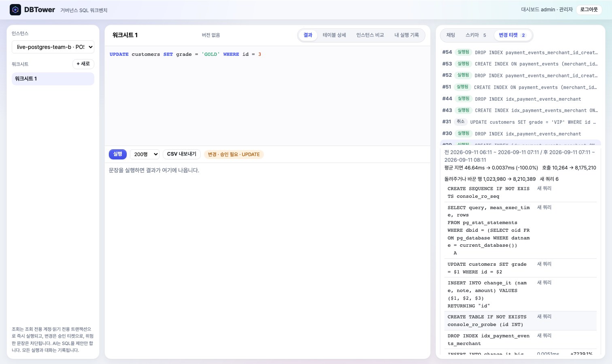Open the 내 실행 기록 tab
Screen dimensions: 612x364
click(407, 35)
